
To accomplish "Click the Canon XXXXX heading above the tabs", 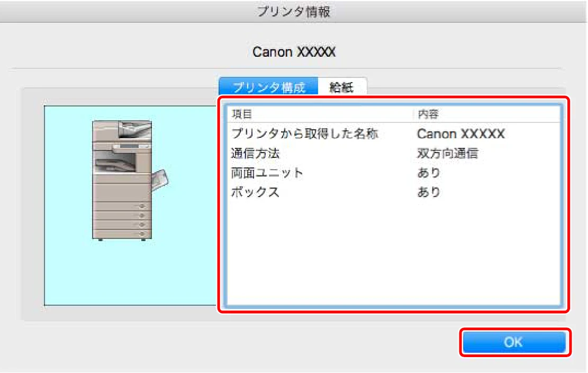I will (294, 52).
